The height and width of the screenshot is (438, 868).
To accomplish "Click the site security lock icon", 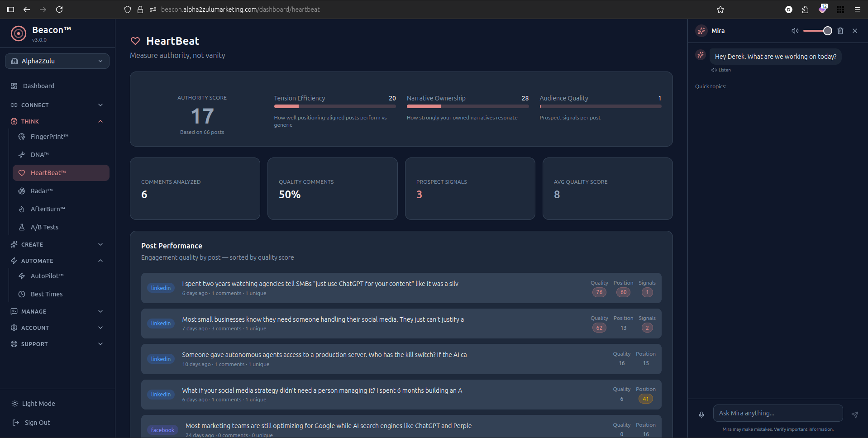I will click(x=140, y=10).
